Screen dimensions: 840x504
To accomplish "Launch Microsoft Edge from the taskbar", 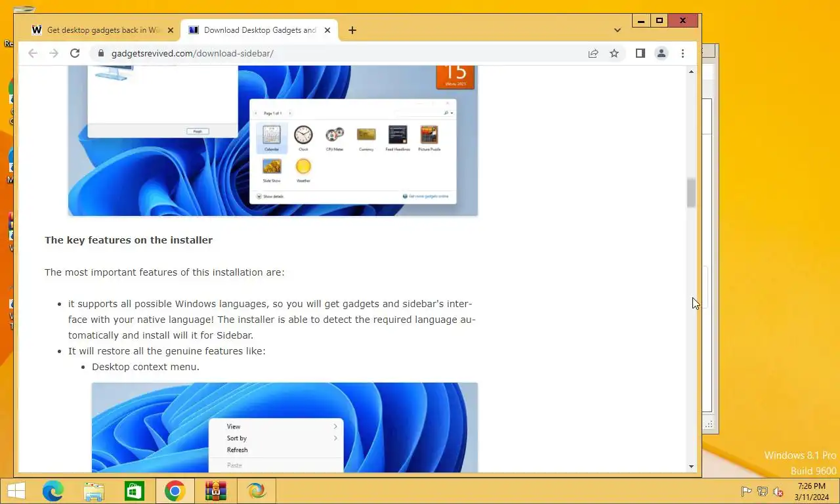I will 53,491.
